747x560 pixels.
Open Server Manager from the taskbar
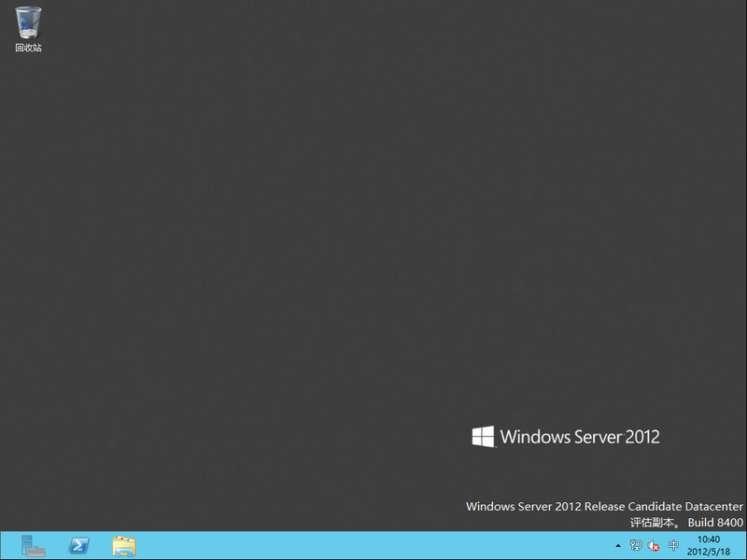[33, 546]
